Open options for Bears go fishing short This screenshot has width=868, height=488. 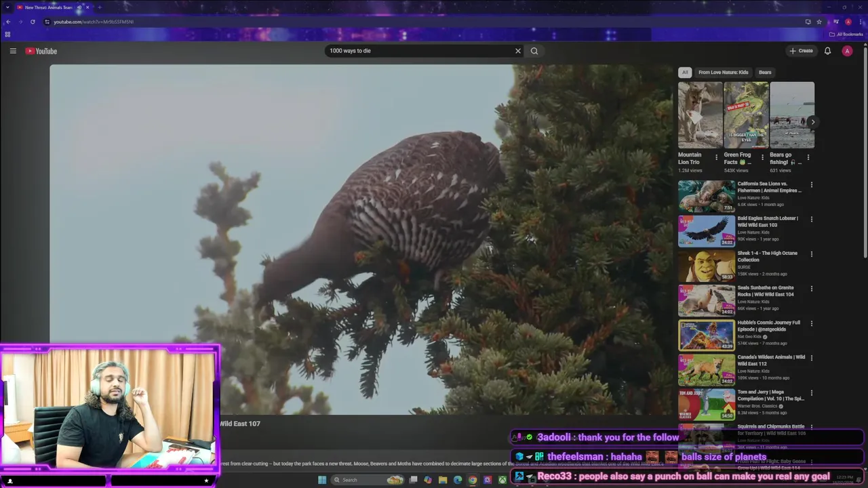[808, 157]
